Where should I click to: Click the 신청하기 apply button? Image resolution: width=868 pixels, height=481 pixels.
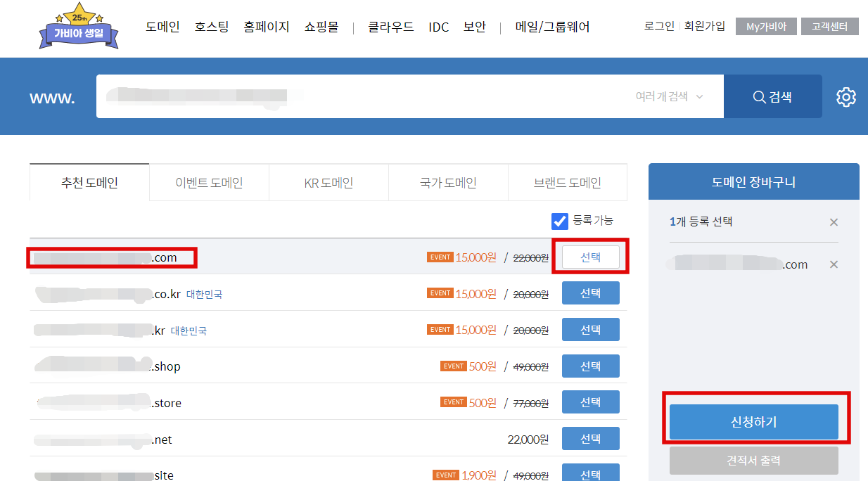click(x=753, y=422)
